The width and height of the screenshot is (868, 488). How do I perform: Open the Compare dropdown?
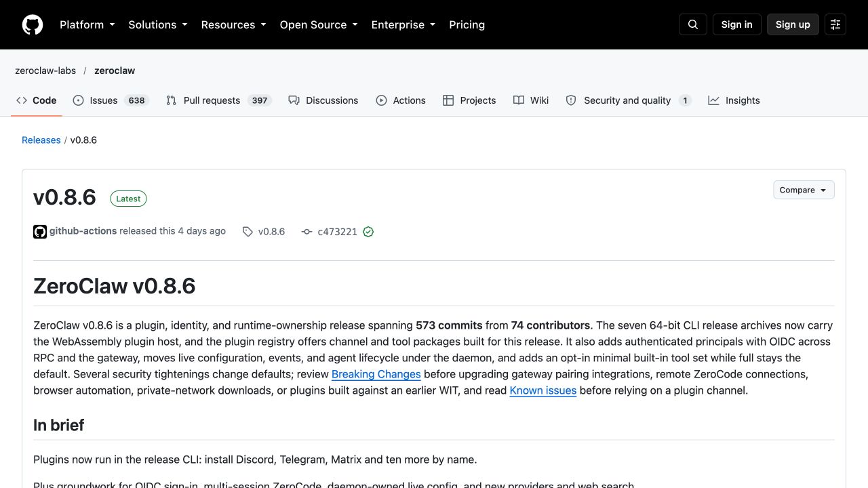(804, 190)
